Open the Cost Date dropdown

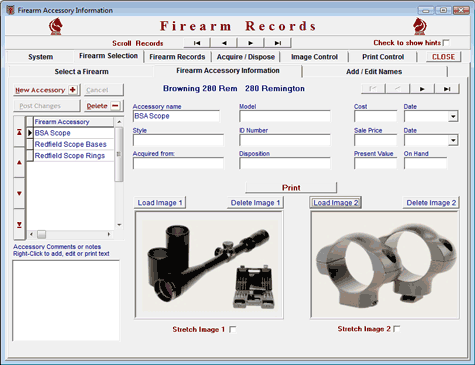coord(453,116)
